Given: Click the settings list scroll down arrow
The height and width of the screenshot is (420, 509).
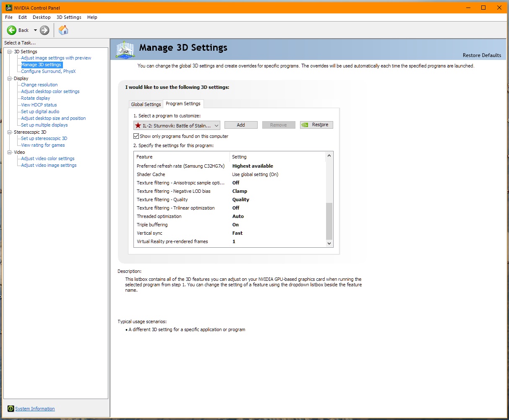Looking at the screenshot, I should (329, 243).
